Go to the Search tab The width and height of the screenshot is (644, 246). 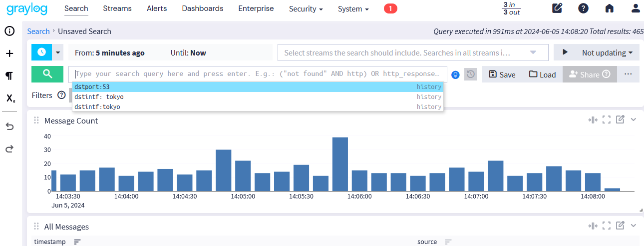76,8
